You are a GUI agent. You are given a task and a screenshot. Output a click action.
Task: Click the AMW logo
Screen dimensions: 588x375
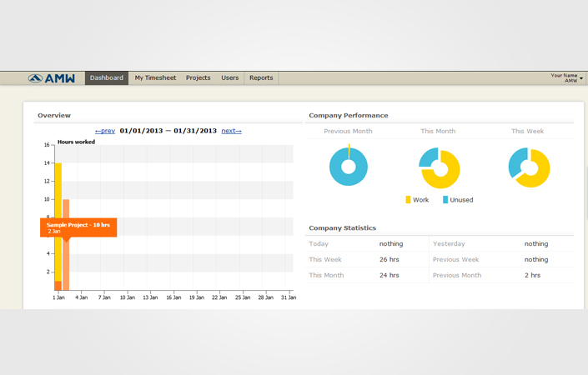pyautogui.click(x=52, y=78)
